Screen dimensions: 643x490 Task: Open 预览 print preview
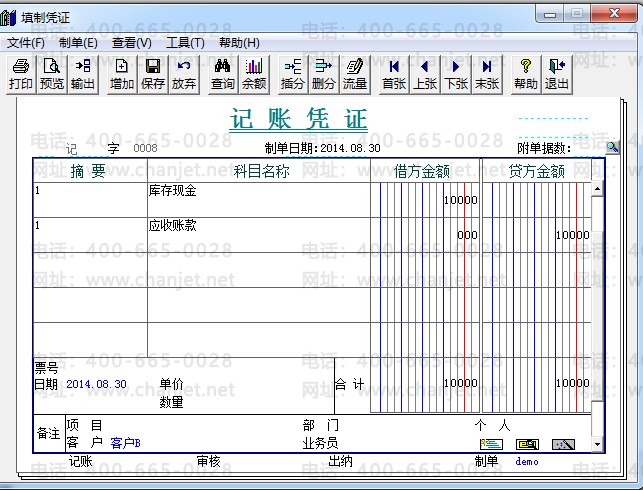click(52, 74)
